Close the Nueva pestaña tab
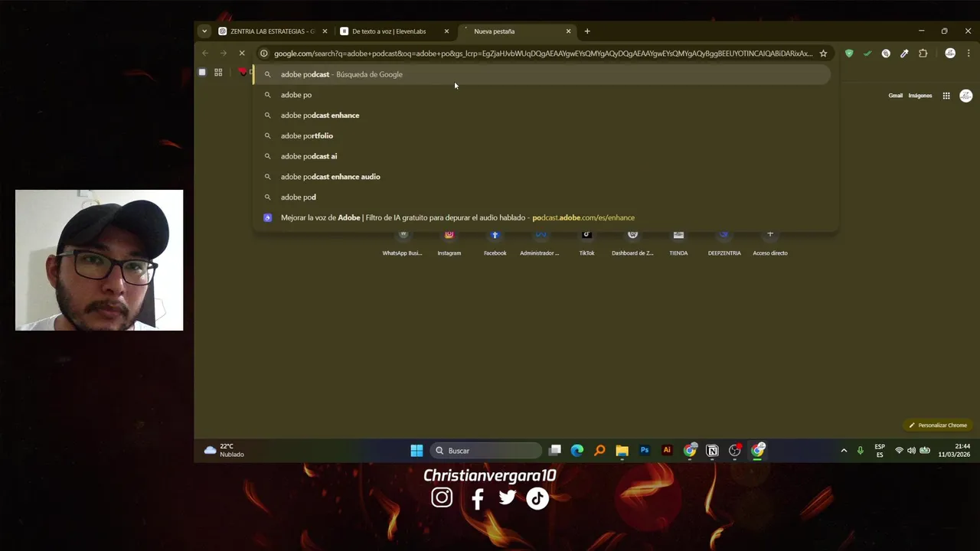The height and width of the screenshot is (551, 980). pos(568,31)
